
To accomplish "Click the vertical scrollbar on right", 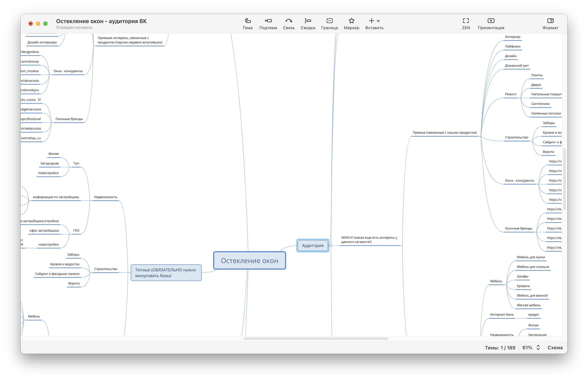I will (x=564, y=179).
